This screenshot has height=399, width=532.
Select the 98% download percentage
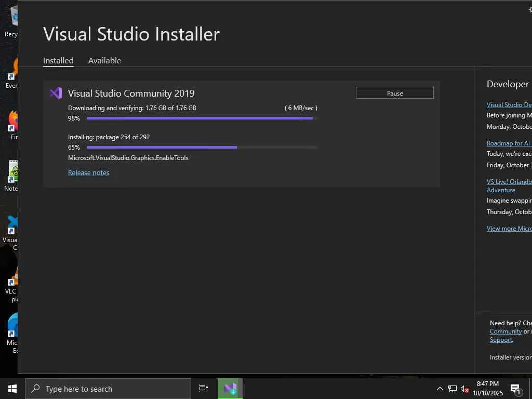coord(74,118)
